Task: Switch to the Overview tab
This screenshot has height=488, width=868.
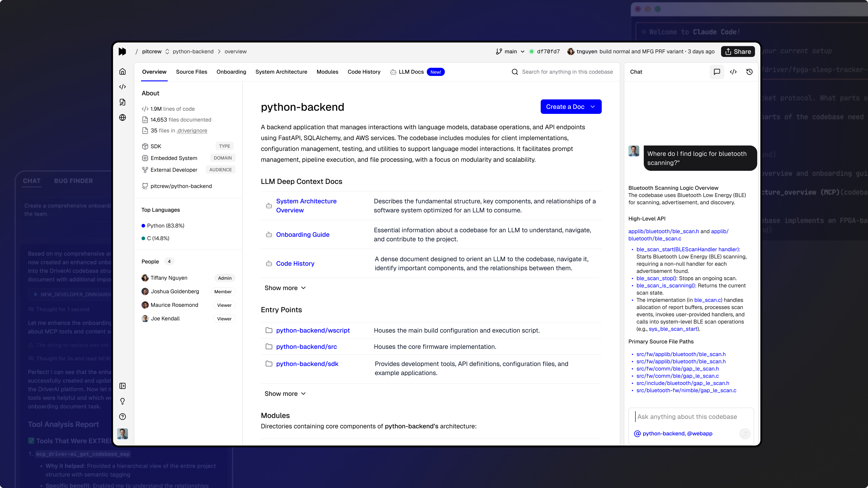Action: pos(154,72)
